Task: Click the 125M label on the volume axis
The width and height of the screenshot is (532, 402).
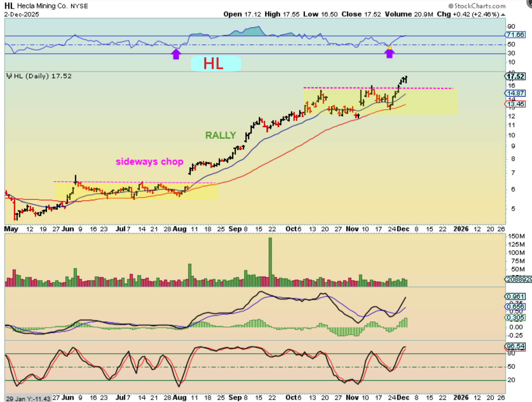Action: coord(517,245)
